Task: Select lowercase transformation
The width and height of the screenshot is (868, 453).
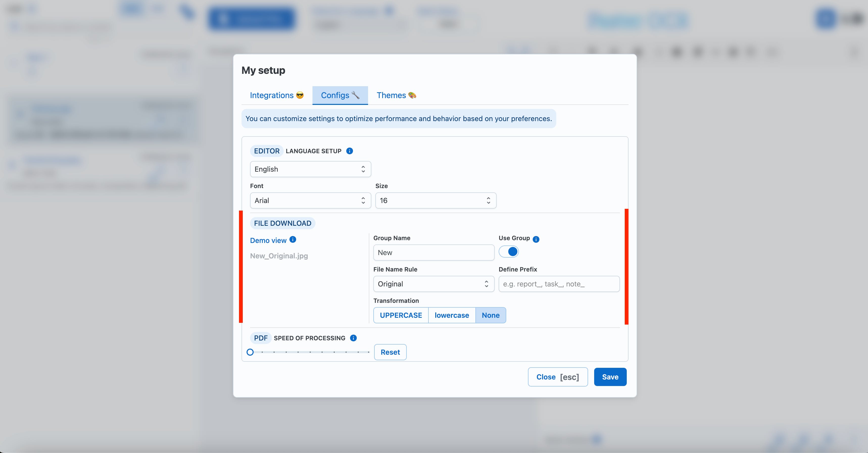Action: [451, 315]
